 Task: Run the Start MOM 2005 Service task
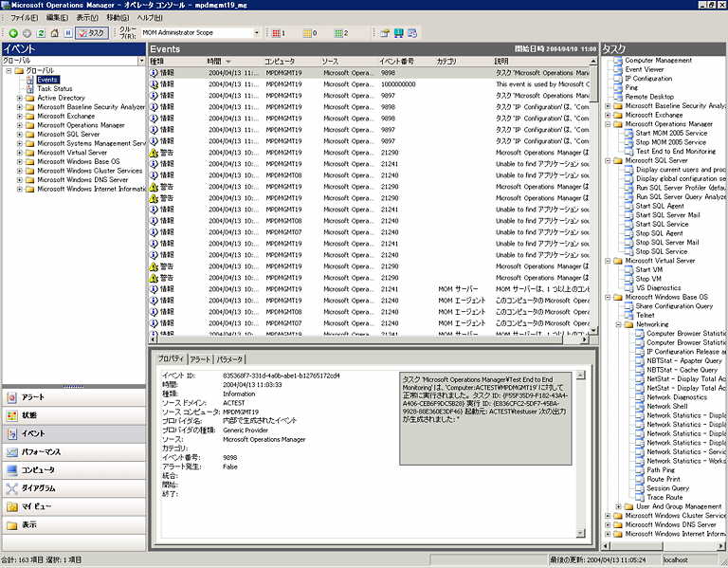point(671,134)
